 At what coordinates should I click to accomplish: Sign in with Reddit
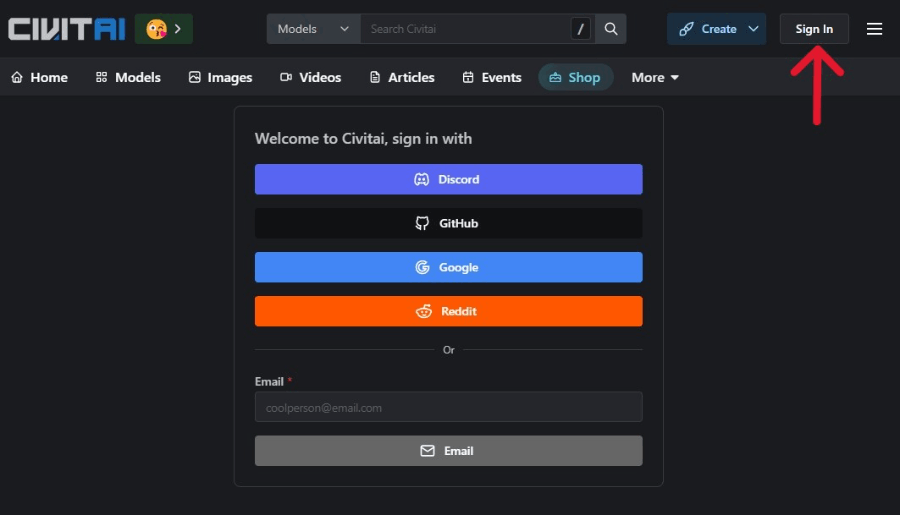coord(448,311)
